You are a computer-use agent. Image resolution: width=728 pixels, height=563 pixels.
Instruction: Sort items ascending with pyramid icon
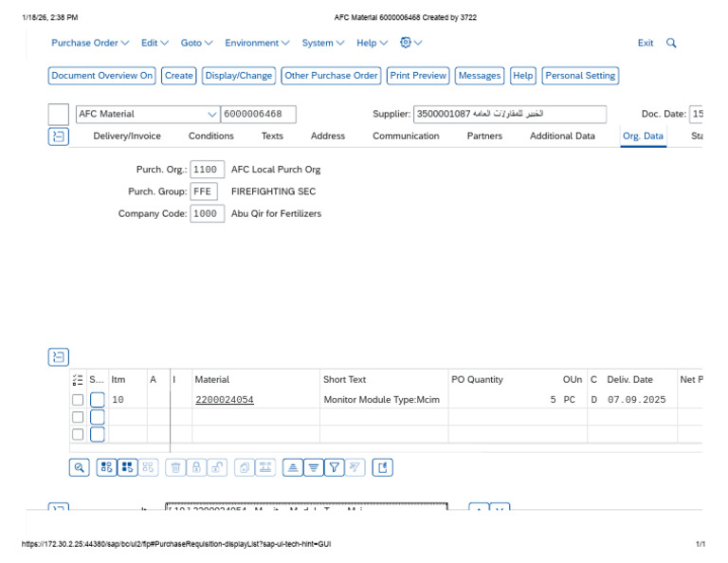293,467
